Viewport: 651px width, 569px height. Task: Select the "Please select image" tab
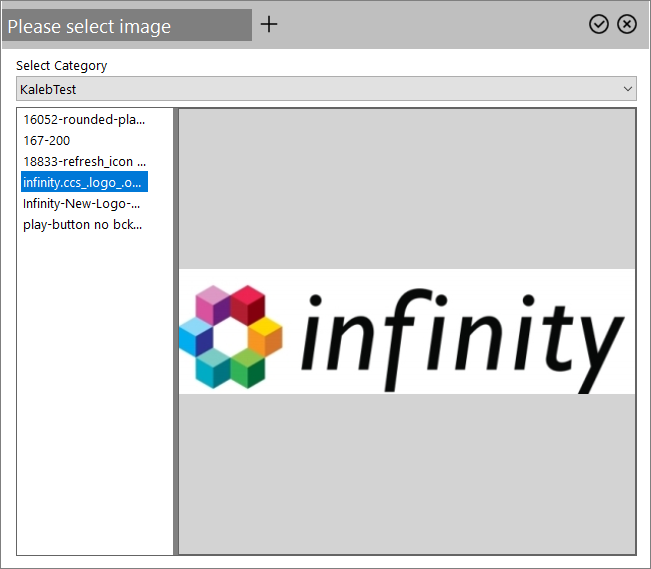coord(127,25)
